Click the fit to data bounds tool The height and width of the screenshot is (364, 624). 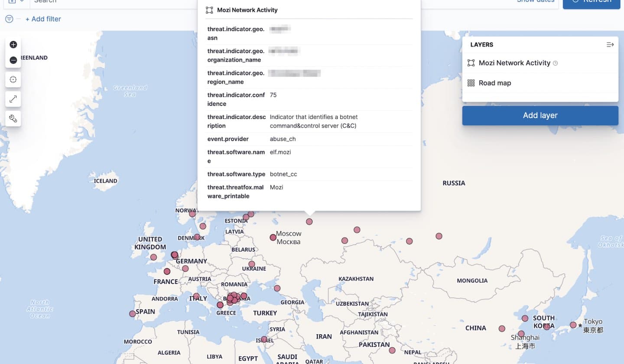(13, 99)
